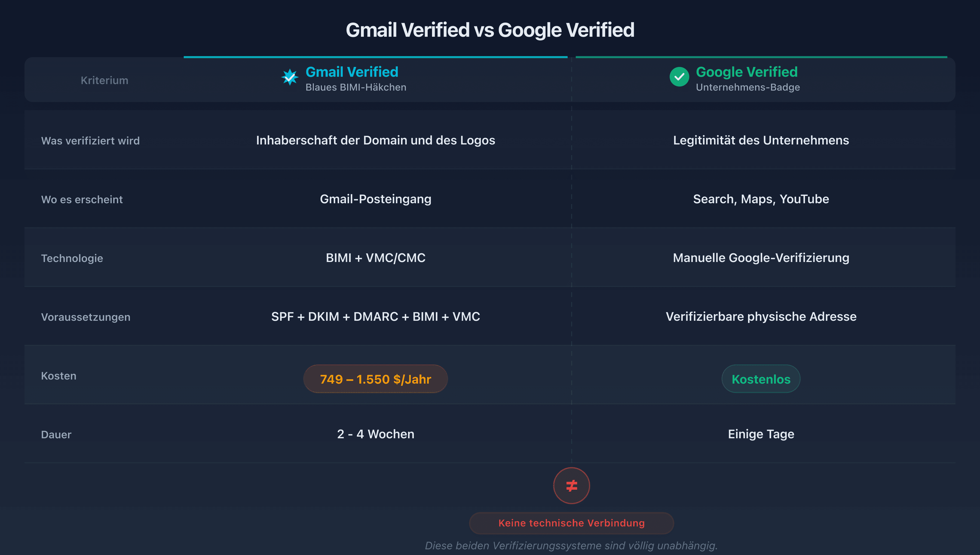Click the 749 – 1.550 $/Jahr price badge
Viewport: 980px width, 555px height.
[x=375, y=378]
